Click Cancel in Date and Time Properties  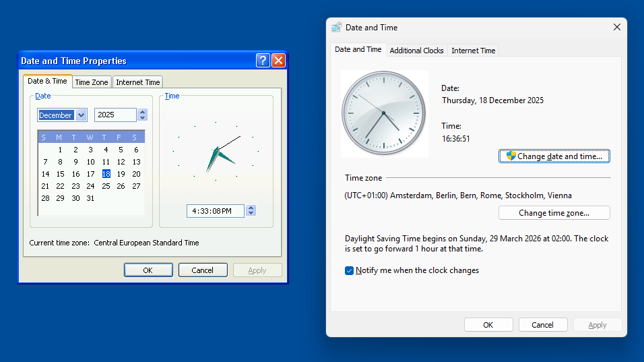[203, 270]
